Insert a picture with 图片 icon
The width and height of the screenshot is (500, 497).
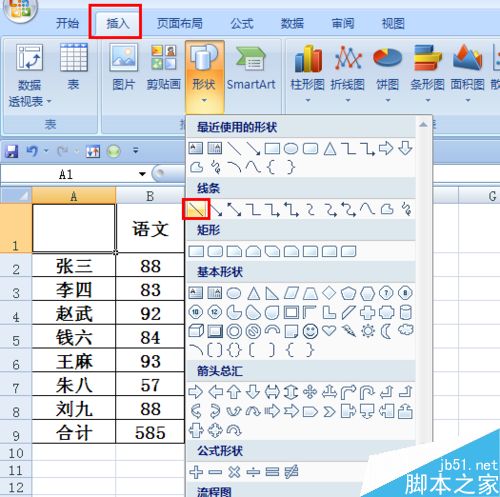(x=123, y=67)
